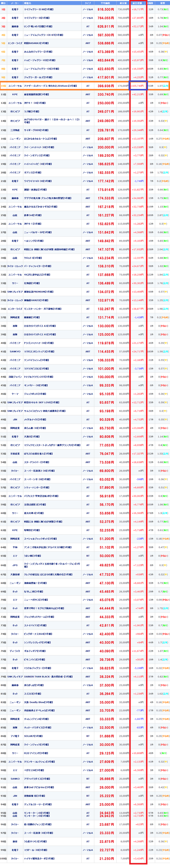Image resolution: width=170 pixels, height=868 pixels.
Task: Open 御伽屋HANZO machine link
Action: (36, 300)
